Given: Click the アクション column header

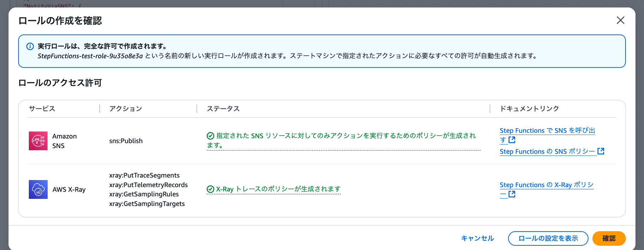Looking at the screenshot, I should coord(126,109).
